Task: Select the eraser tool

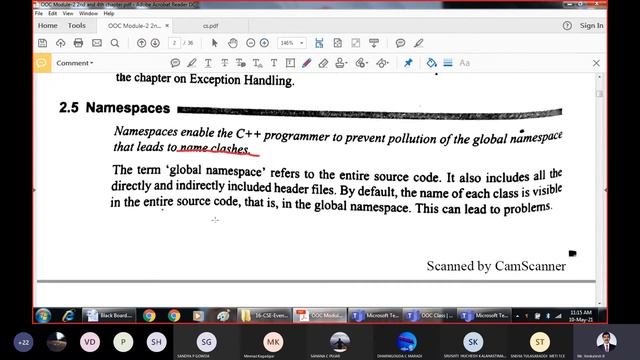Action: [323, 63]
